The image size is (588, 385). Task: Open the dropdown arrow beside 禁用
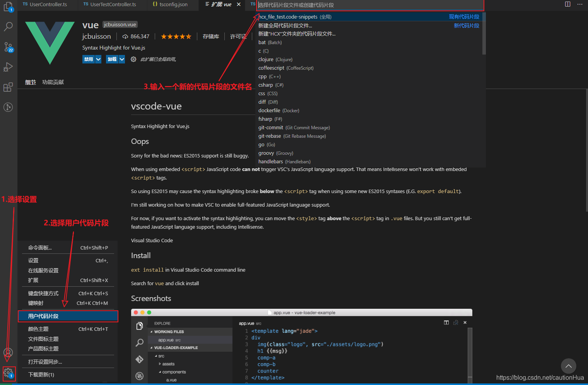pos(98,59)
